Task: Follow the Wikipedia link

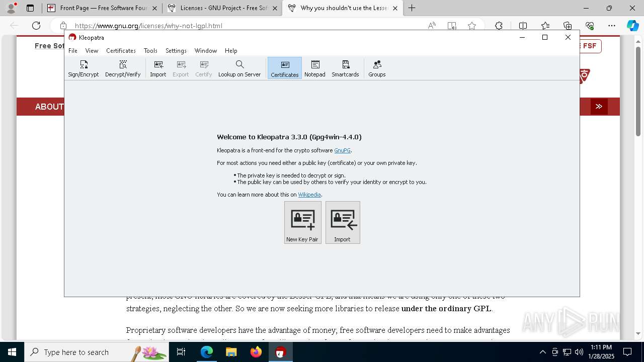Action: pyautogui.click(x=309, y=195)
